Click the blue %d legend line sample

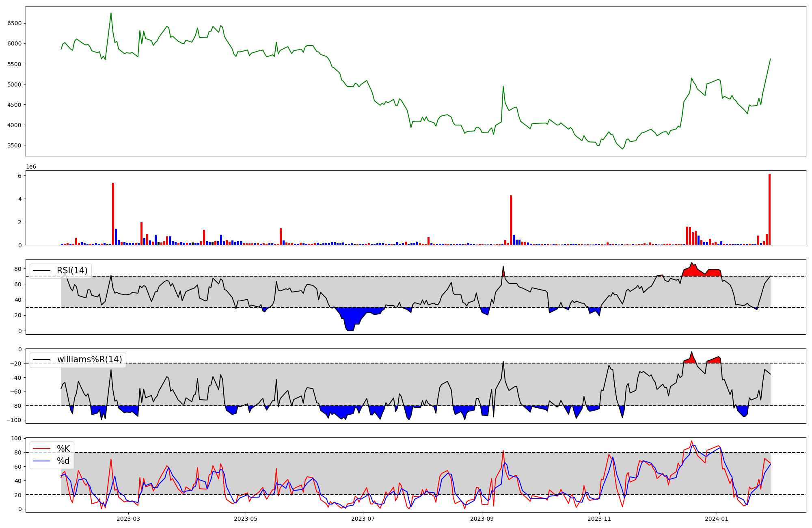[x=41, y=461]
